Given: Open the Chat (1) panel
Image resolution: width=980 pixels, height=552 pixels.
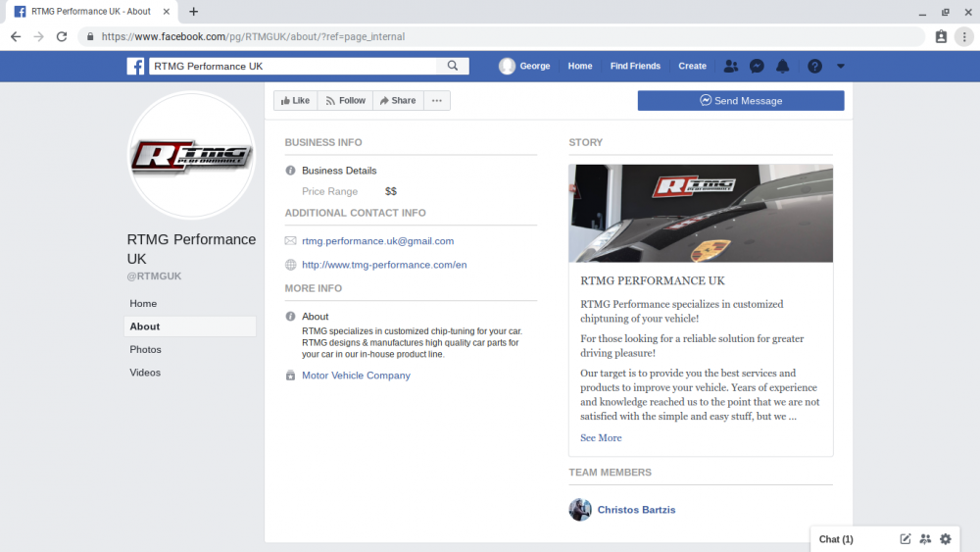Looking at the screenshot, I should coord(836,539).
